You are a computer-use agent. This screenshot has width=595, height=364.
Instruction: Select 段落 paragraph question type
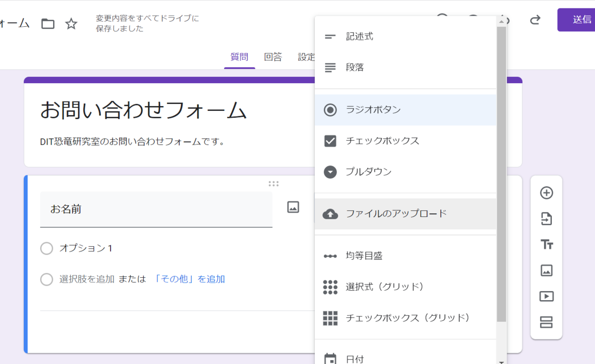click(406, 68)
